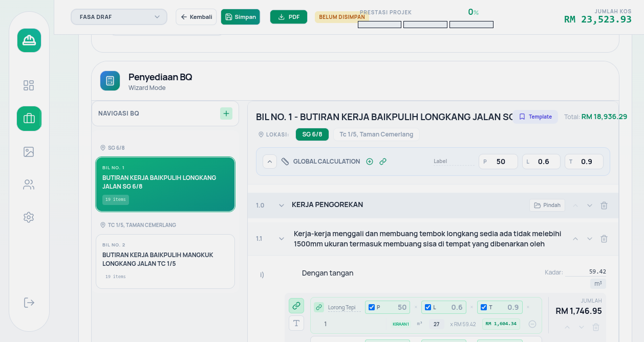The width and height of the screenshot is (644, 342).
Task: Export with the PDF button
Action: point(289,17)
